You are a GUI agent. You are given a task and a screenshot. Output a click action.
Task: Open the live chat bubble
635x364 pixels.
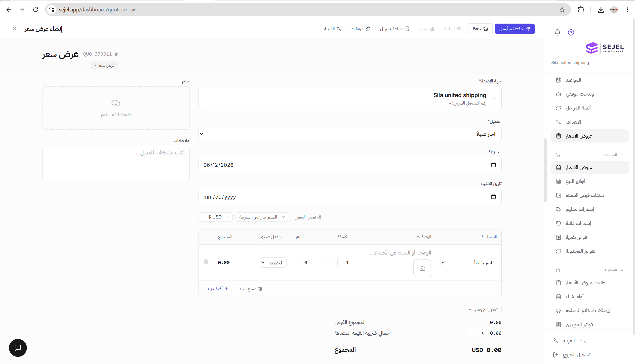(x=18, y=348)
